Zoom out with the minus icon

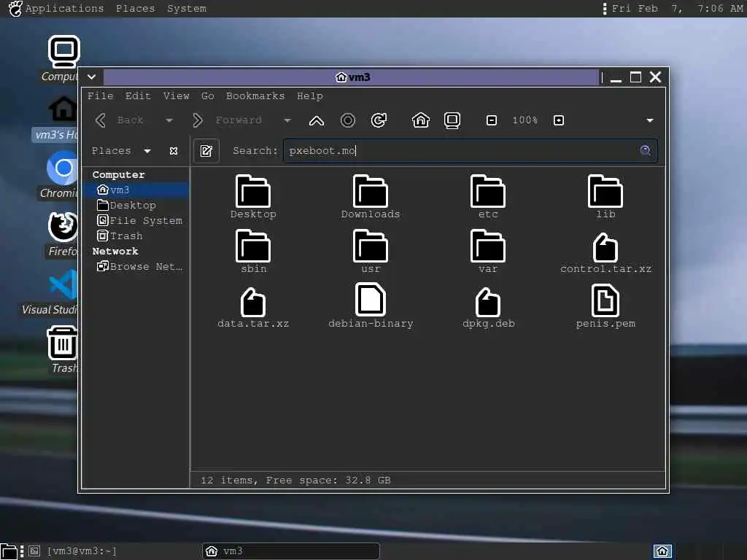[492, 120]
